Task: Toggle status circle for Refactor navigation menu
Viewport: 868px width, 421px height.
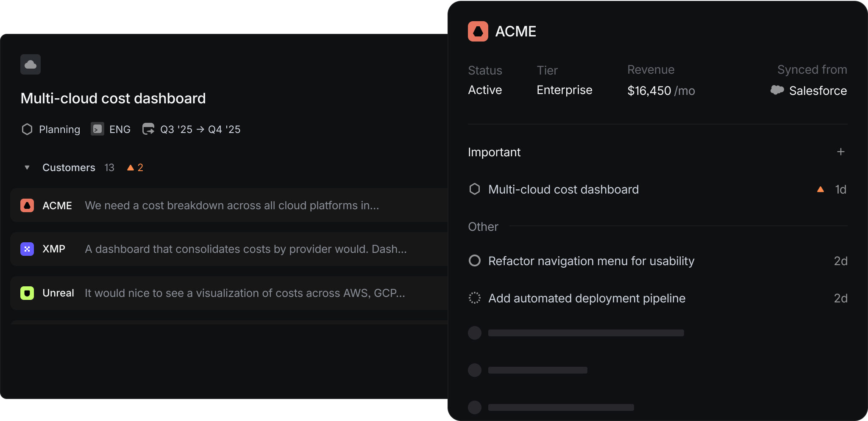Action: click(x=475, y=261)
